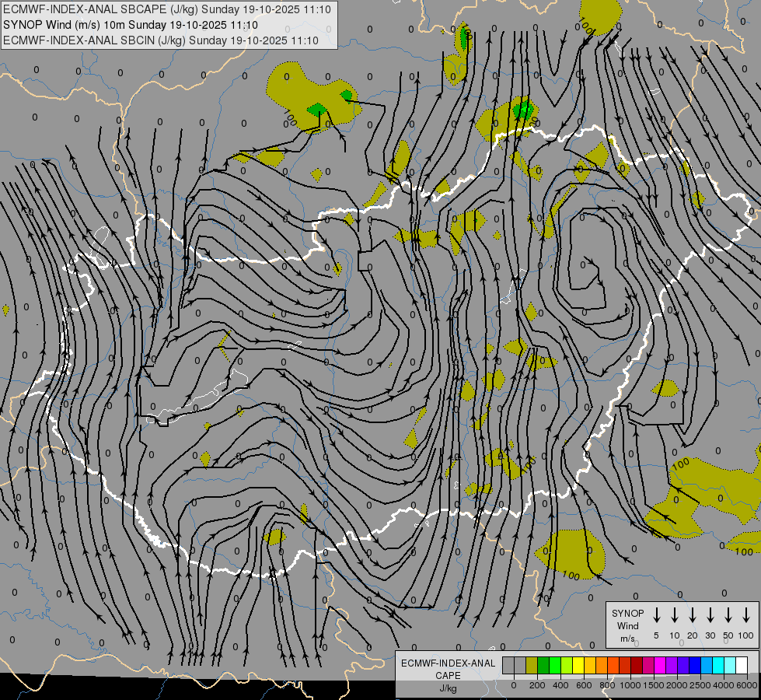This screenshot has width=761, height=700.
Task: Click the 6000 value on CAPE scale
Action: tap(747, 685)
